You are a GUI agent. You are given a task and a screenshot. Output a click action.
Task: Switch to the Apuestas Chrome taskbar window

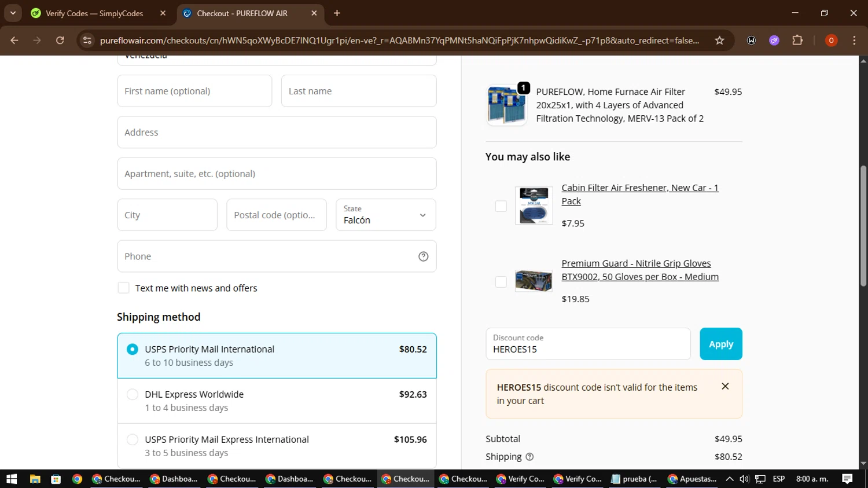pyautogui.click(x=692, y=479)
